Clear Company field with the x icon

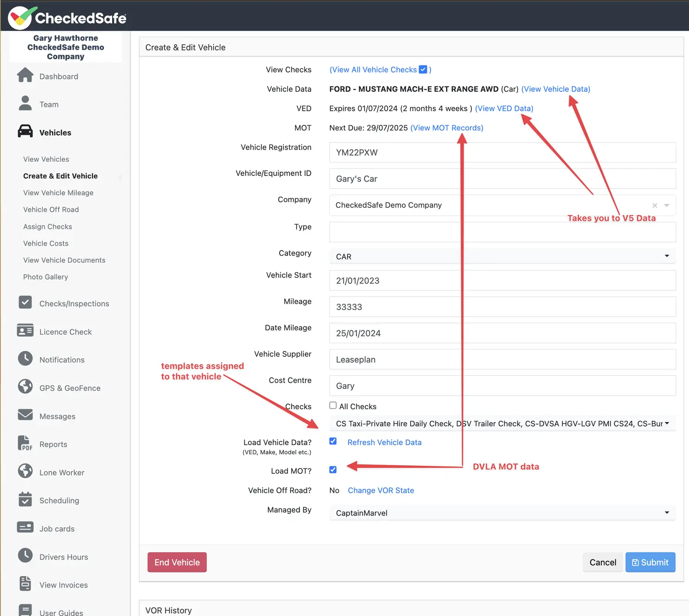pos(655,205)
